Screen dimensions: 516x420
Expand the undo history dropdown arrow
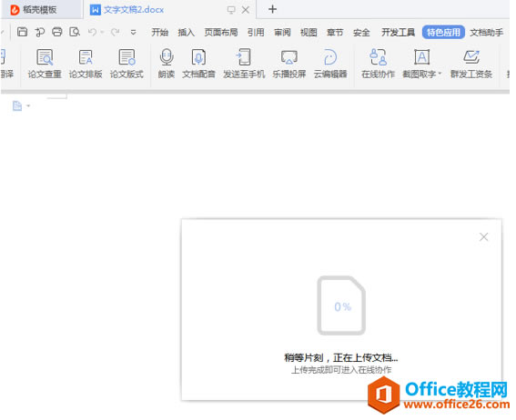(102, 32)
